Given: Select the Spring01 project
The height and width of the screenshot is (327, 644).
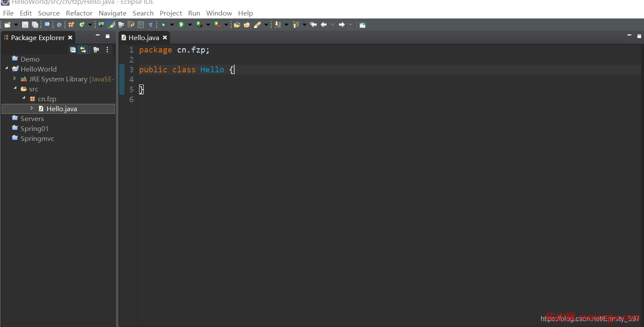Looking at the screenshot, I should (35, 128).
